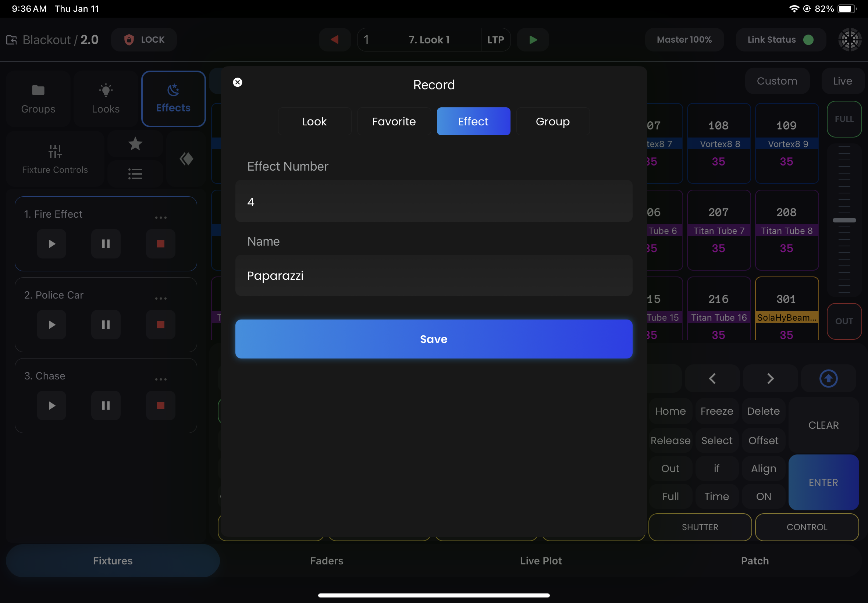Click the star favorites icon

(x=135, y=144)
